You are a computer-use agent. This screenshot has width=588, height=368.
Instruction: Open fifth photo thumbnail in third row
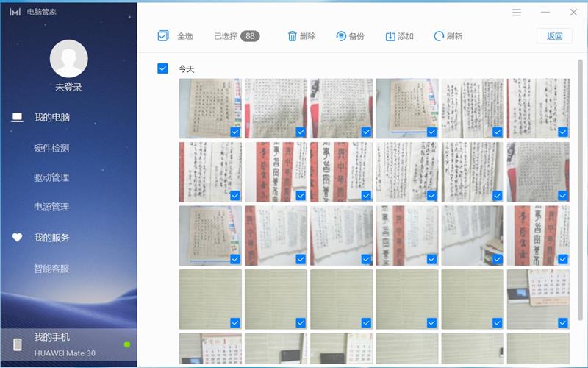click(x=473, y=236)
